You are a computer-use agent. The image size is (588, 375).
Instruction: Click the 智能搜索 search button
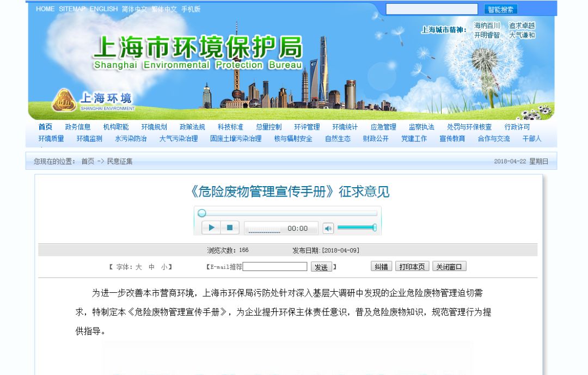click(501, 9)
